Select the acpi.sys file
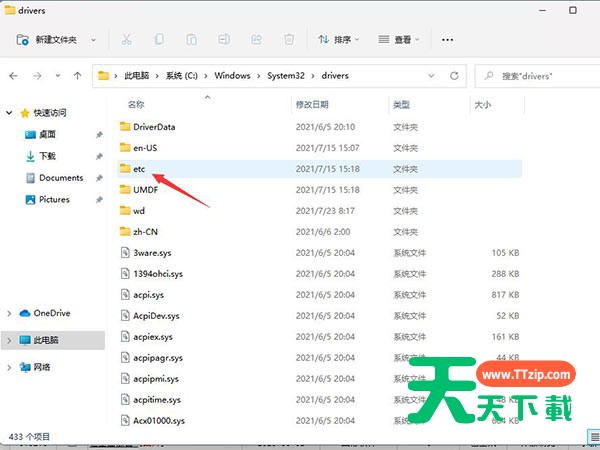Viewport: 600px width, 450px height. pyautogui.click(x=150, y=295)
